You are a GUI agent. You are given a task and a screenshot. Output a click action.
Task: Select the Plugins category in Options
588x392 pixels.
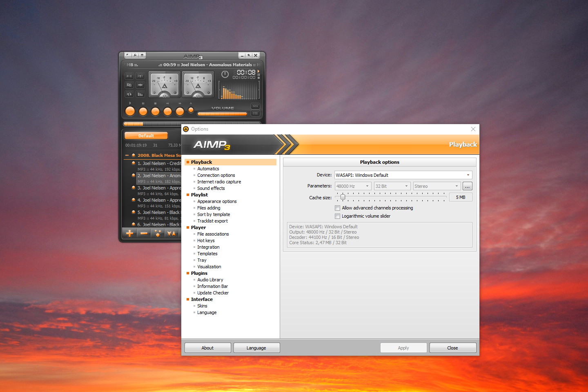[199, 273]
